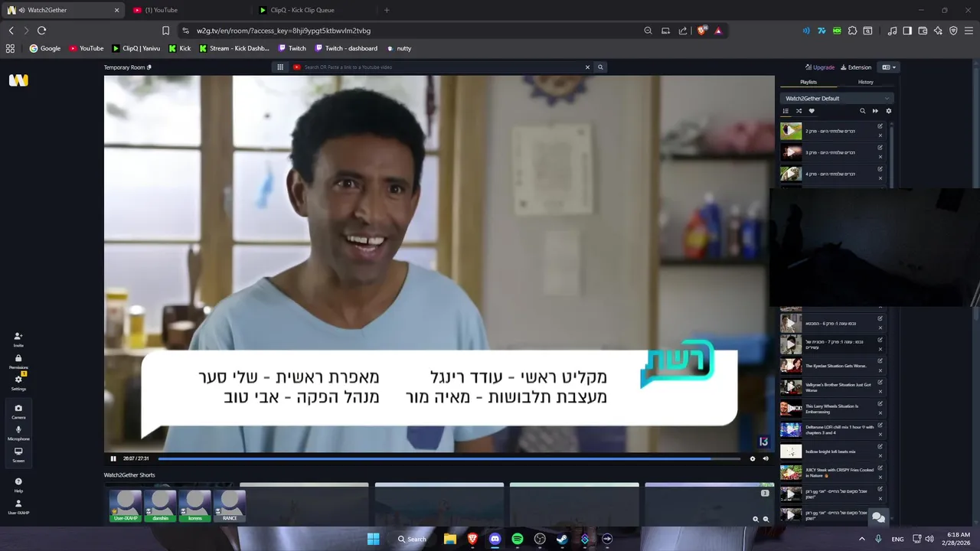This screenshot has width=980, height=551.
Task: Play 'The Kyedae Situation Gets Worse'
Action: click(791, 366)
